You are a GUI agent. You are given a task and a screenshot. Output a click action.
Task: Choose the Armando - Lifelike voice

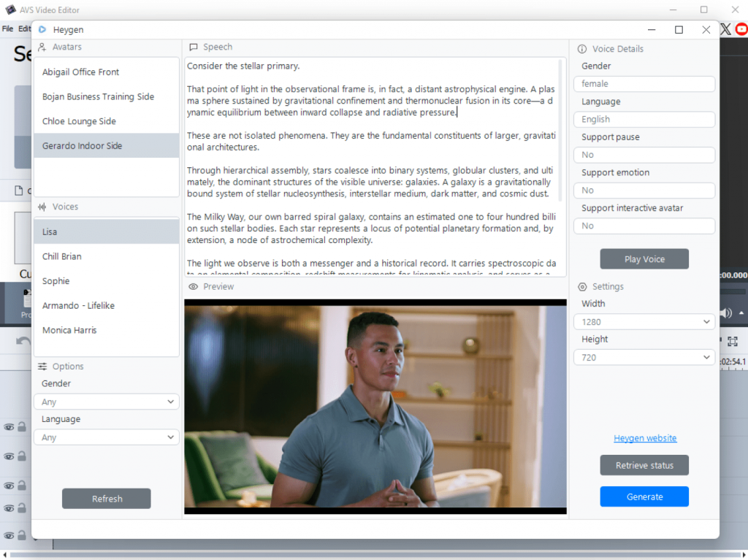pos(107,305)
